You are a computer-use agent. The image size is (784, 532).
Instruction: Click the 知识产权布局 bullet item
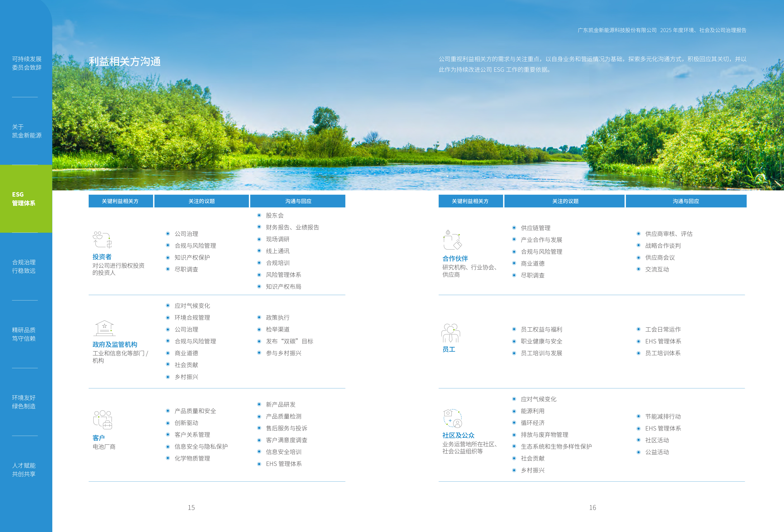[283, 287]
